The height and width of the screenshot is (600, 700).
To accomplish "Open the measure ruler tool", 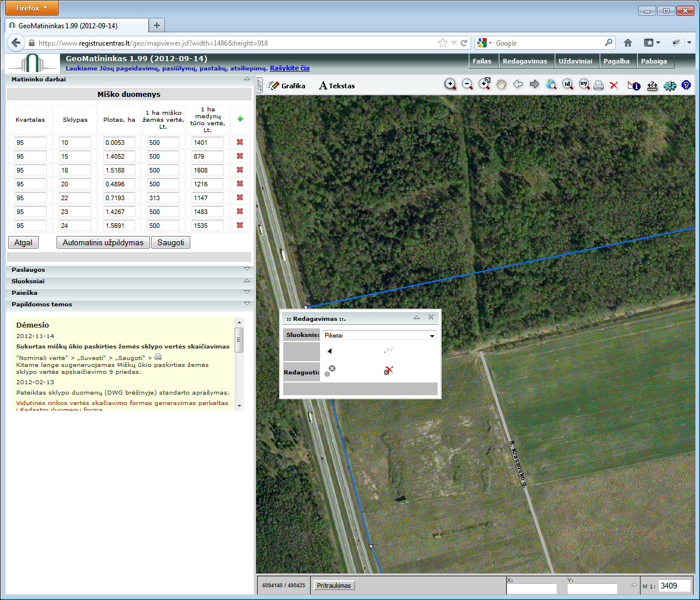I will [x=652, y=85].
